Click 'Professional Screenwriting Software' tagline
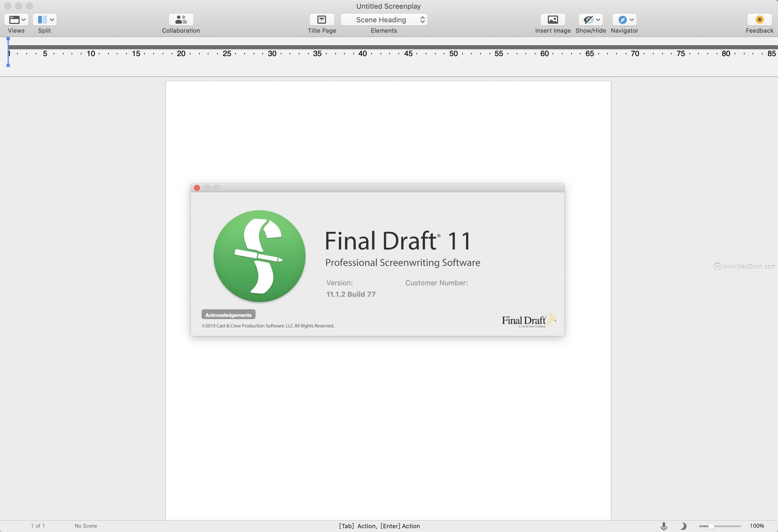 pos(403,263)
